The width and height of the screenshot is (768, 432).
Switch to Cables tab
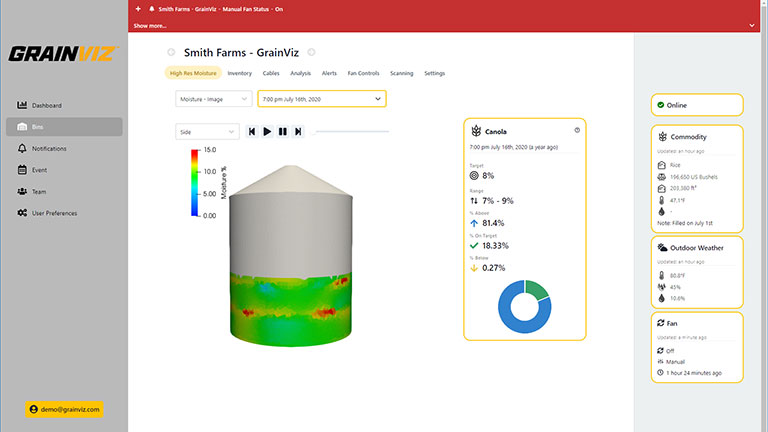point(271,73)
